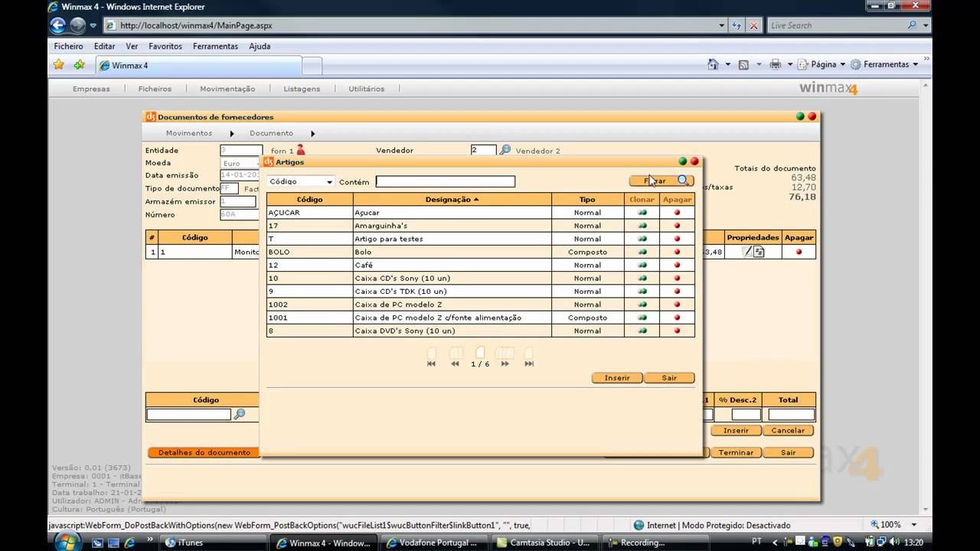Jump to the last page of the articles list

[x=529, y=364]
